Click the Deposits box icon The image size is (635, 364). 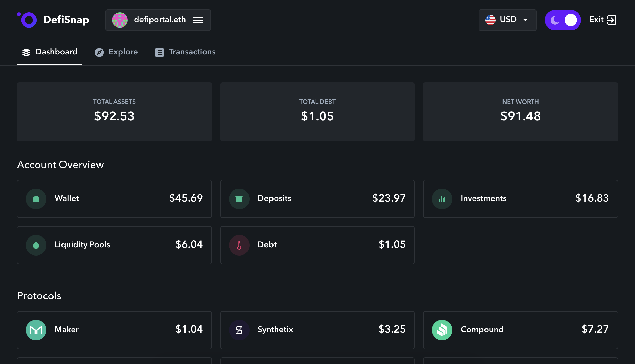[x=239, y=199]
